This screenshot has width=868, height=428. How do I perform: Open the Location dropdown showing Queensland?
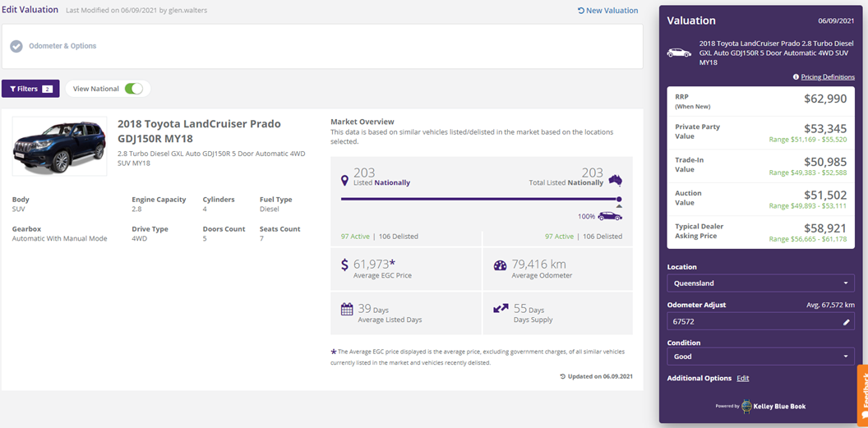click(x=760, y=283)
